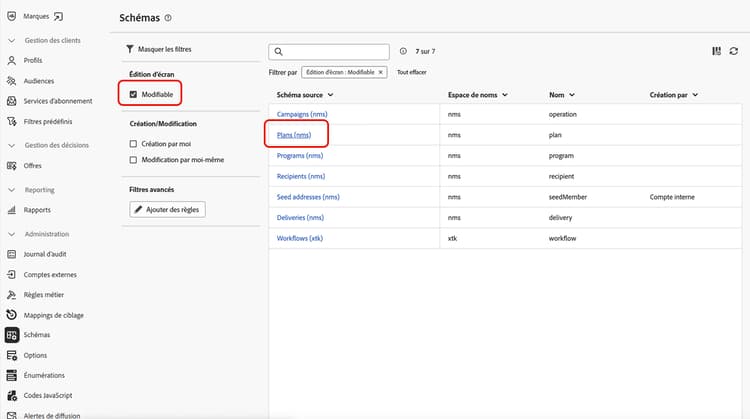Screen dimensions: 750x419
Task: Click the refresh list icon
Action: pos(733,51)
